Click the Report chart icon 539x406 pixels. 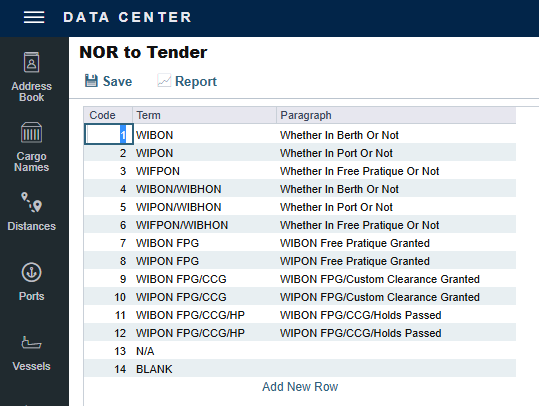[164, 81]
